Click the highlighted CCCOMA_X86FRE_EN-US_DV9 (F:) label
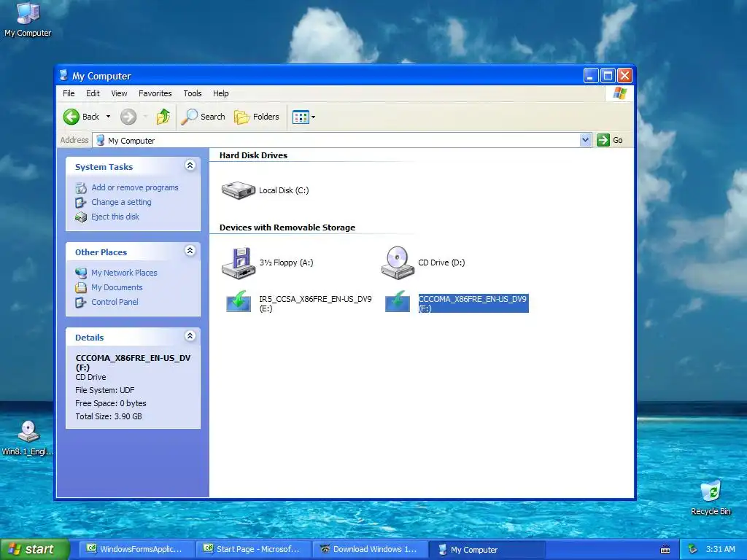The width and height of the screenshot is (747, 560). pos(473,303)
